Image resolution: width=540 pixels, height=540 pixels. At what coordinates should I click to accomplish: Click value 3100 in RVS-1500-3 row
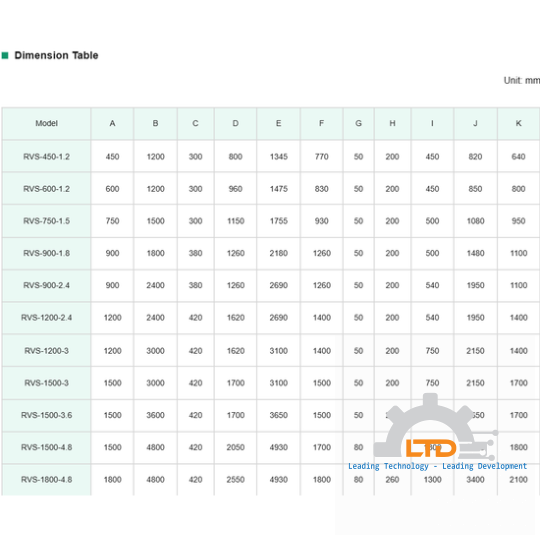[278, 383]
